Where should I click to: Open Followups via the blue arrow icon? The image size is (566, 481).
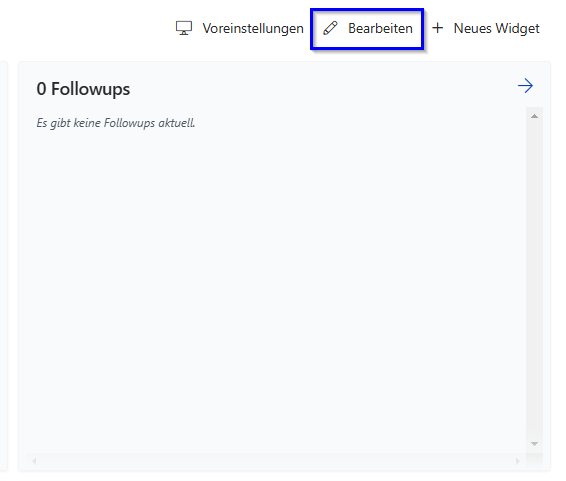[525, 86]
